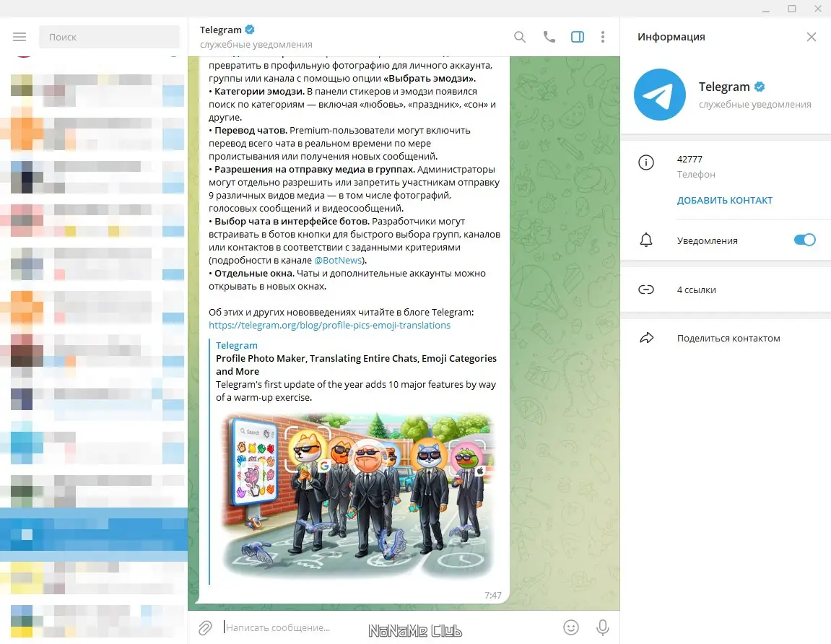Open Telegram profile avatar in info panel
Image resolution: width=831 pixels, height=644 pixels.
[659, 95]
